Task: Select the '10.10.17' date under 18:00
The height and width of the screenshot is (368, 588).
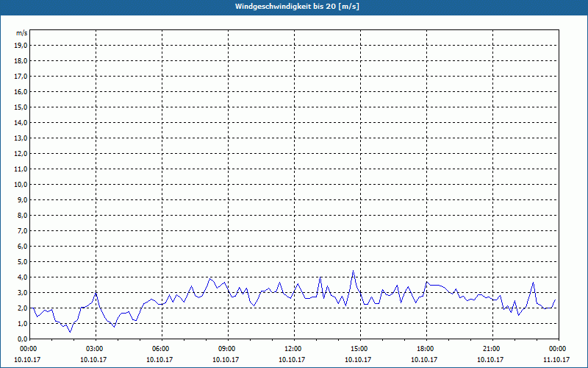Action: [424, 359]
